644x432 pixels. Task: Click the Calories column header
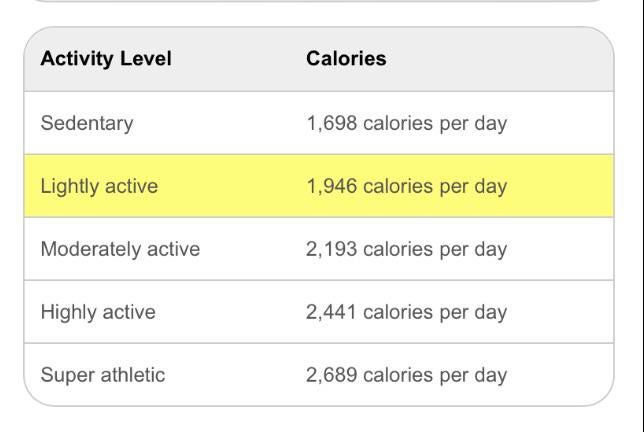346,59
